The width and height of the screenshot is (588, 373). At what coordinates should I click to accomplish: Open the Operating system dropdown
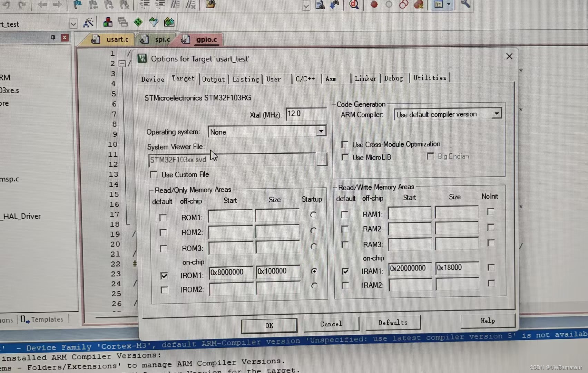(321, 131)
